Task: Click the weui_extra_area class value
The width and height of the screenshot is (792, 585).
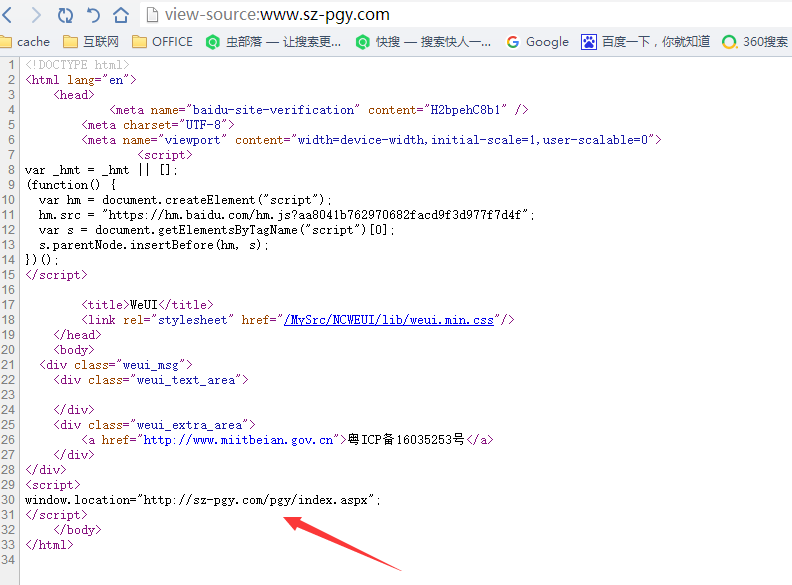Action: 189,425
